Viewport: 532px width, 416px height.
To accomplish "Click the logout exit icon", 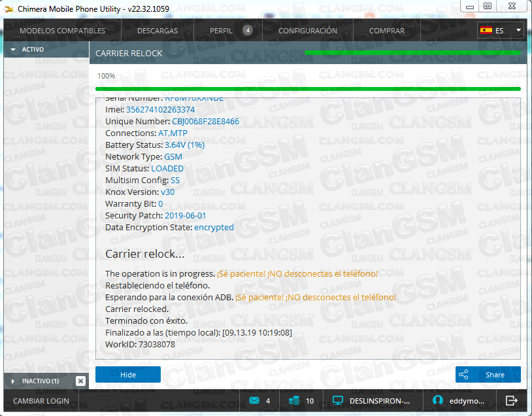I will pos(511,401).
